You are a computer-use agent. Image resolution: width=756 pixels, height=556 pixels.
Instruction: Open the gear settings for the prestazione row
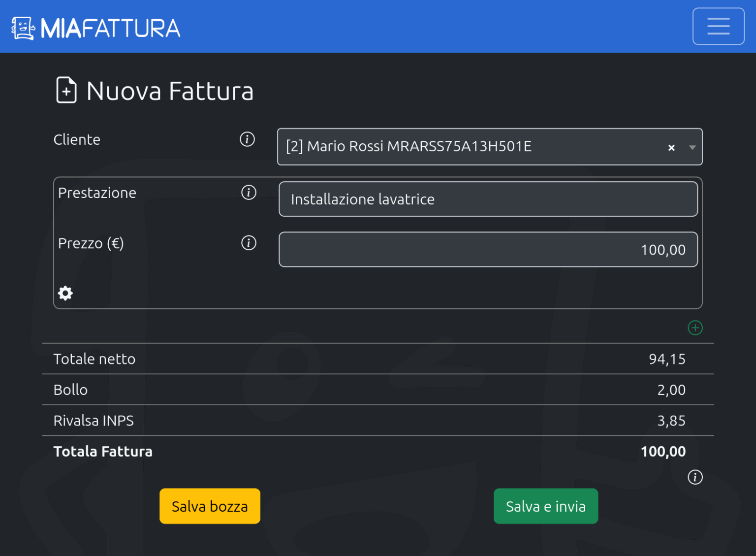pyautogui.click(x=65, y=293)
